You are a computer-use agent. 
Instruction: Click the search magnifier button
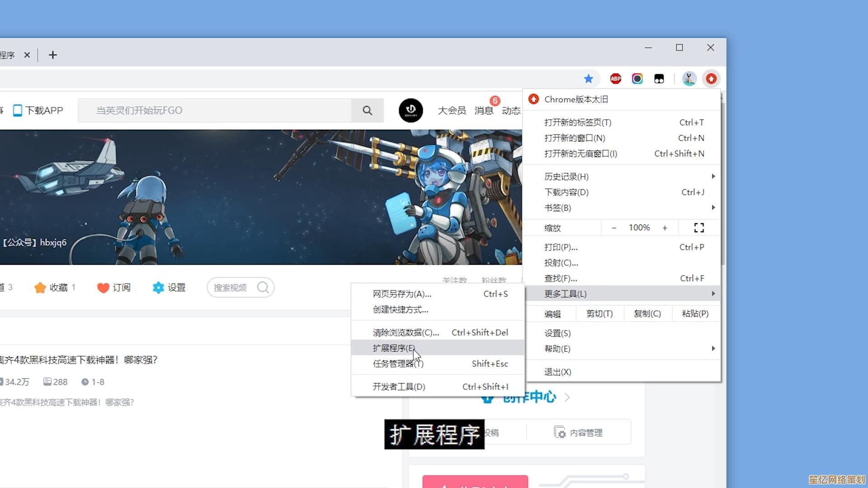tap(367, 111)
